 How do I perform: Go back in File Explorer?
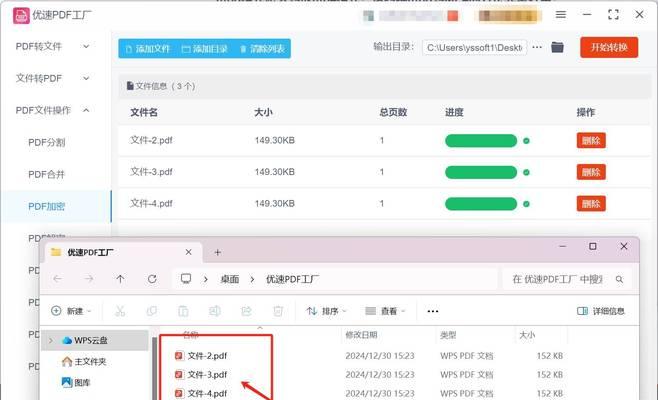coord(57,279)
